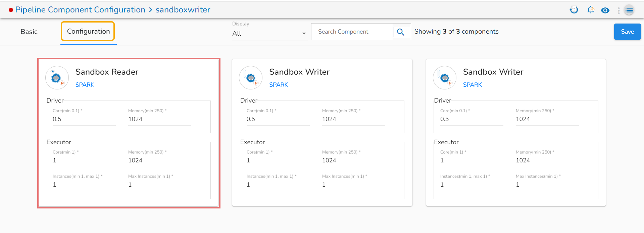Viewport: 644px width, 233px height.
Task: Click the blue list view icon
Action: (x=629, y=10)
